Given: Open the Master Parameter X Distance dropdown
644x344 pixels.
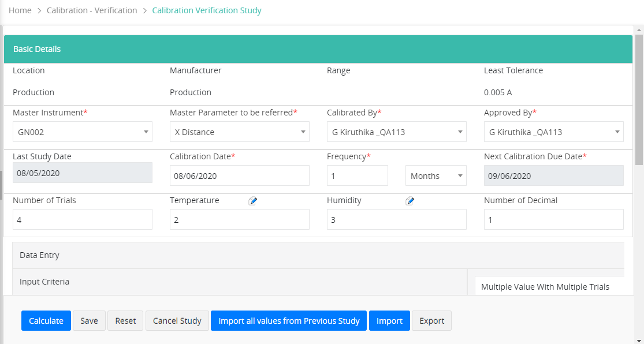Looking at the screenshot, I should tap(240, 132).
